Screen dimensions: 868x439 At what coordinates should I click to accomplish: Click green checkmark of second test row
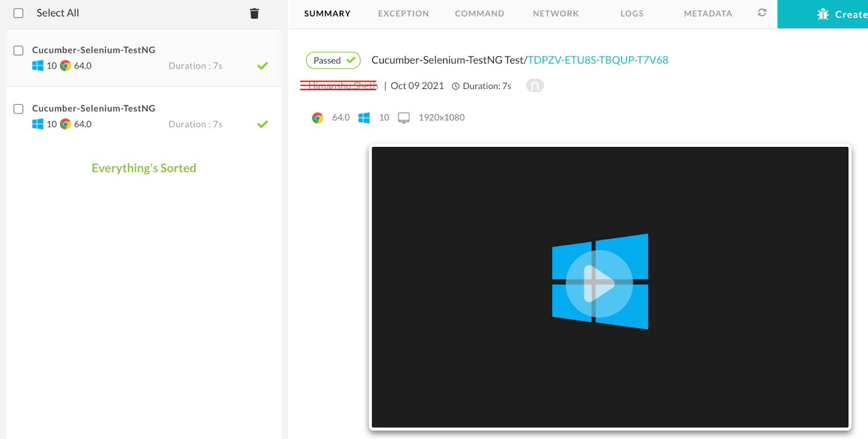[263, 124]
